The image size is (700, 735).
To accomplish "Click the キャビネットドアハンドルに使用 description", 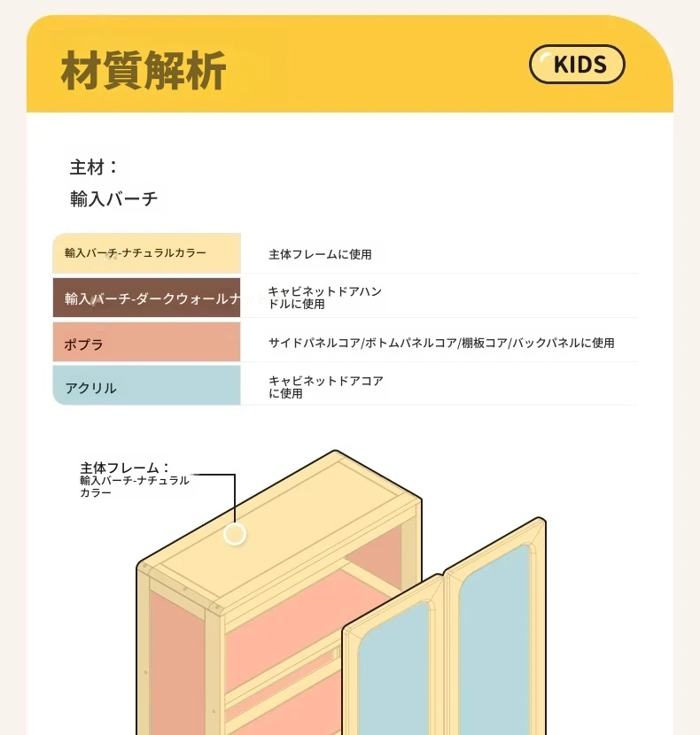I will [325, 298].
